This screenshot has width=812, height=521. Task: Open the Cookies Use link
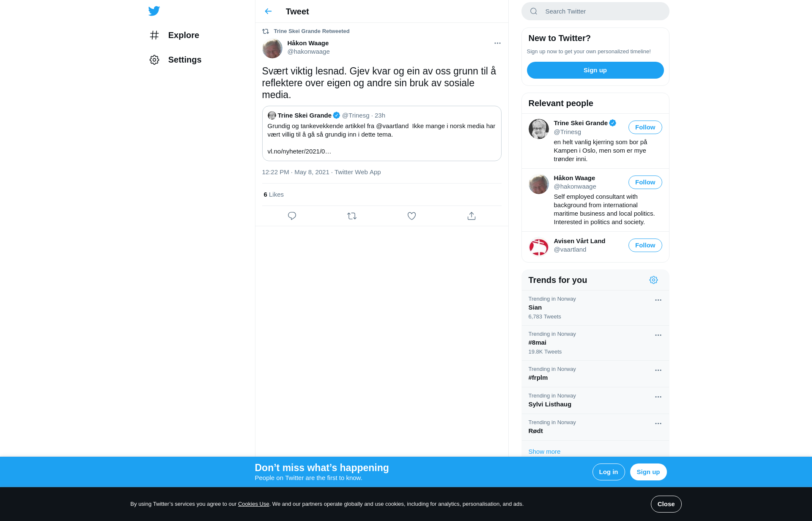pos(253,504)
